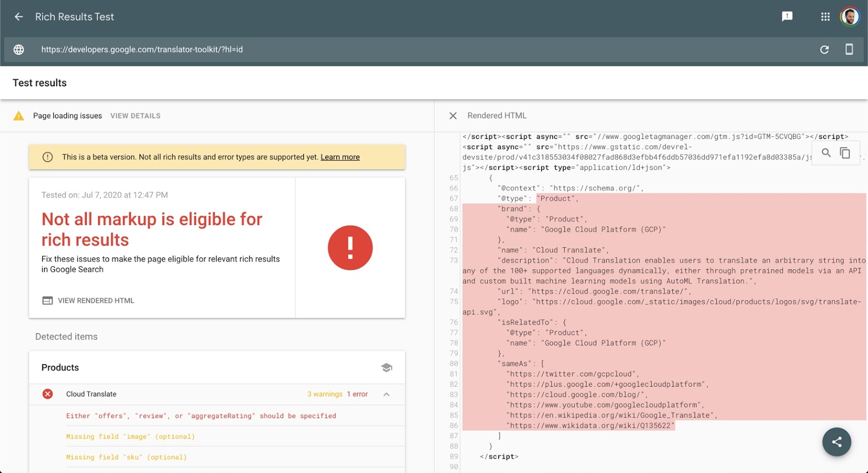Open the Learn more link
868x473 pixels.
(340, 157)
